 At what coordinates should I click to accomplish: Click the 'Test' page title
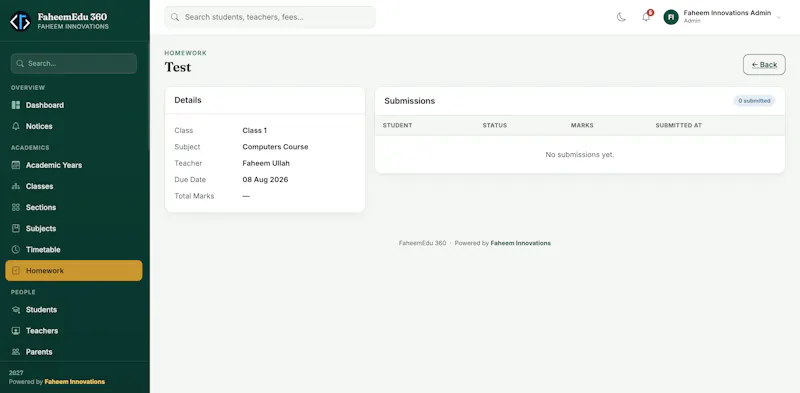(178, 67)
